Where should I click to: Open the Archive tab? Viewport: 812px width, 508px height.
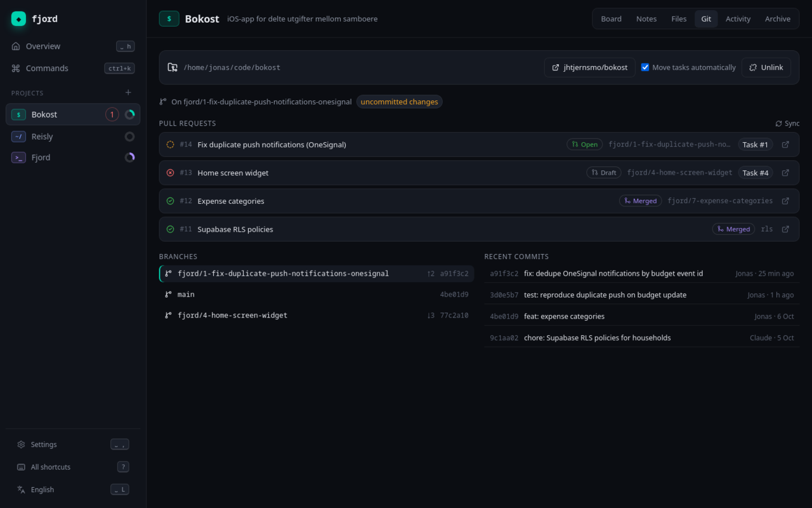(778, 19)
